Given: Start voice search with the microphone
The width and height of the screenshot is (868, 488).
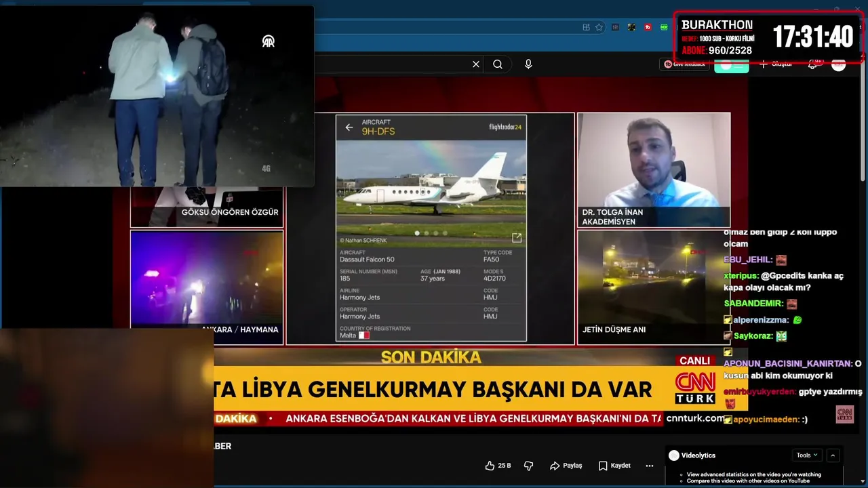Looking at the screenshot, I should [528, 64].
